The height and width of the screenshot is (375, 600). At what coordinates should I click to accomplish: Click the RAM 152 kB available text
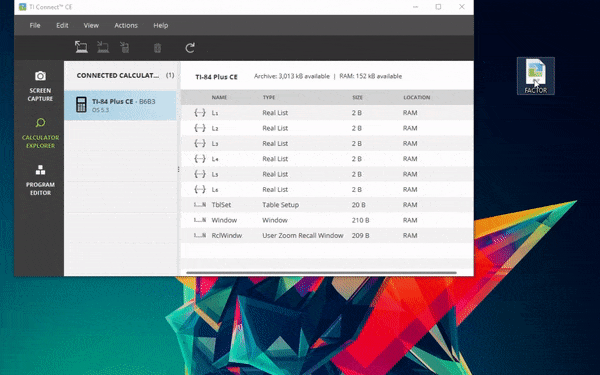pyautogui.click(x=370, y=76)
